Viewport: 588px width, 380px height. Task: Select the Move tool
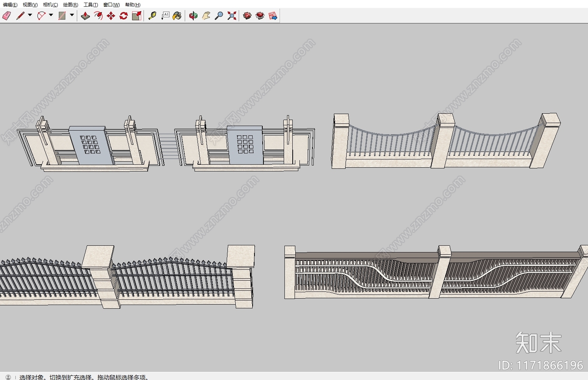pyautogui.click(x=111, y=16)
